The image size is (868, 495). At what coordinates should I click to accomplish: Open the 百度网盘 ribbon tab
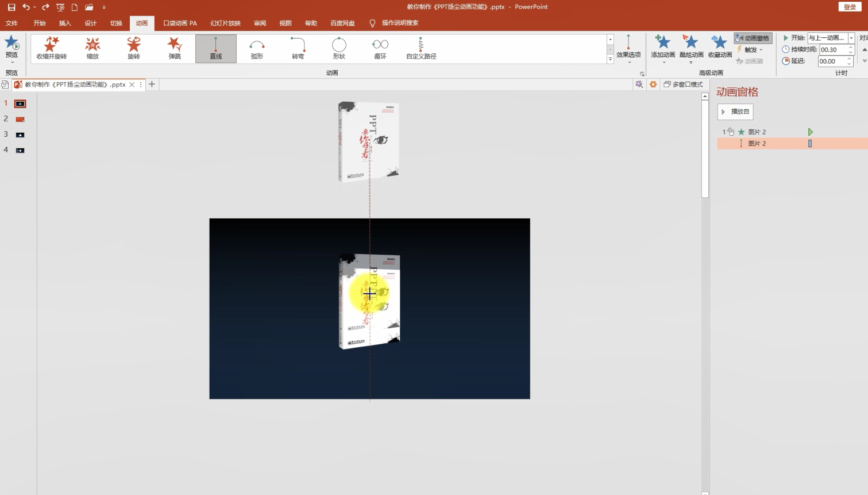(x=342, y=23)
